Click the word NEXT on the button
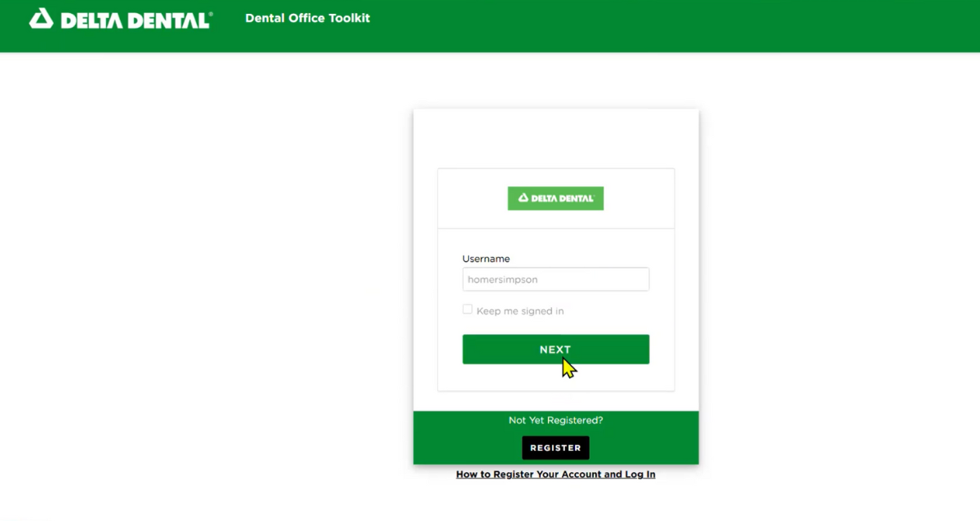 pos(555,350)
